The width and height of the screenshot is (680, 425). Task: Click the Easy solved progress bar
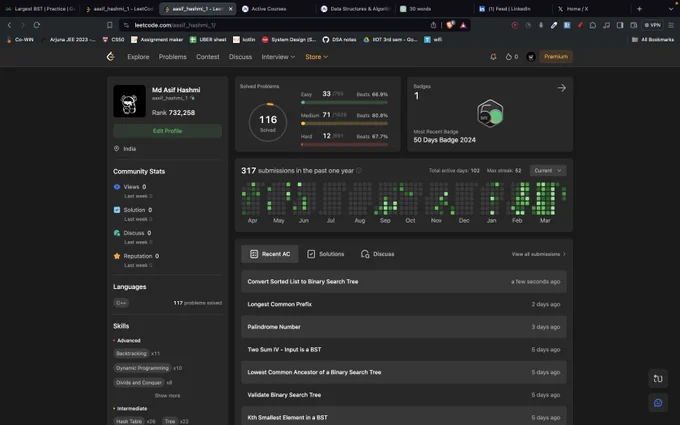click(344, 103)
